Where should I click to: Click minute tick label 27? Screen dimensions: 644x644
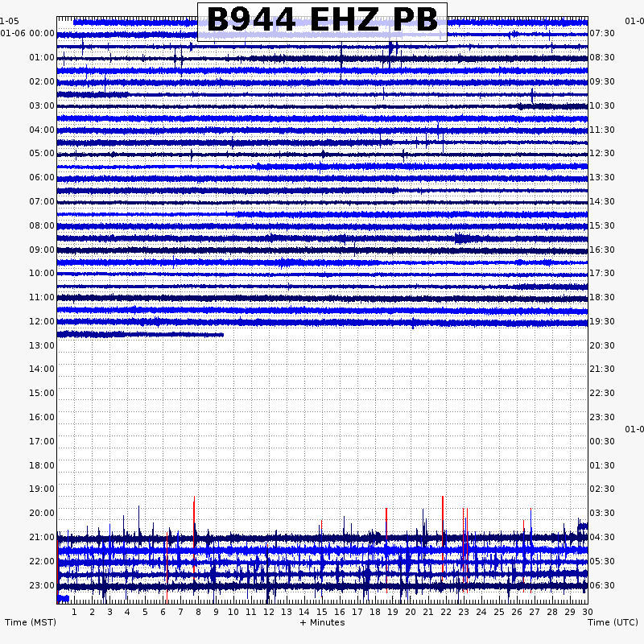tap(534, 612)
